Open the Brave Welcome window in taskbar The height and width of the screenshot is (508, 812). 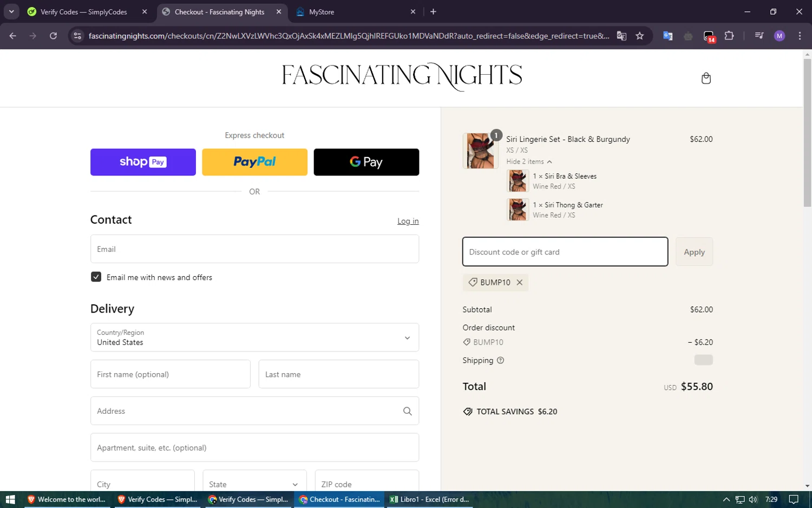point(66,499)
